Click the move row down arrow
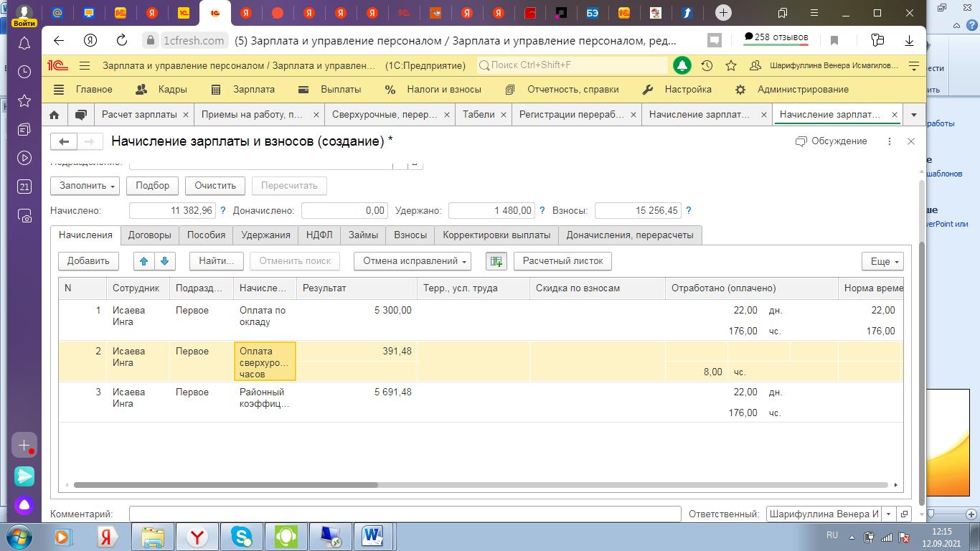This screenshot has width=980, height=551. [x=165, y=261]
